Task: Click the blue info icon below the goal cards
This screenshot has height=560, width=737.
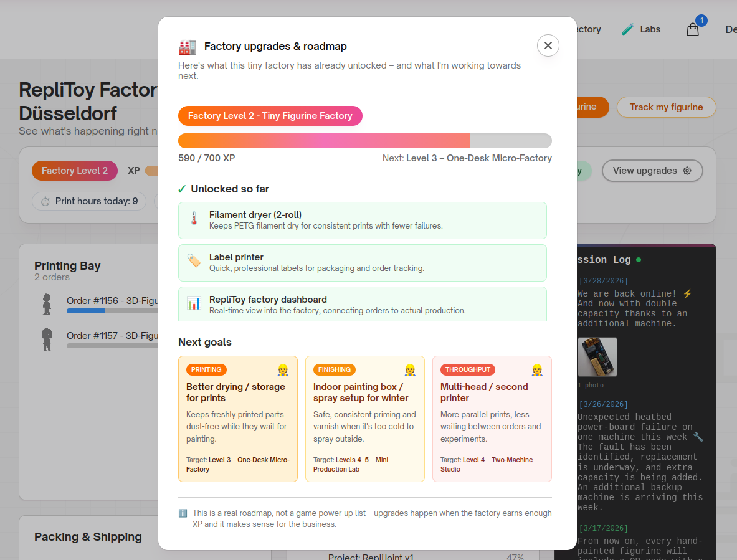Action: tap(183, 513)
